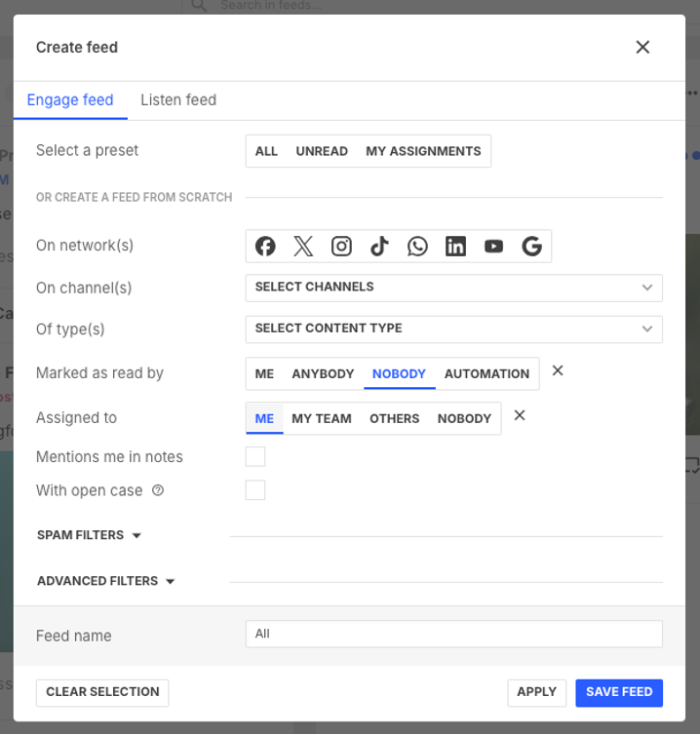This screenshot has height=735, width=700.
Task: Click the CLEAR SELECTION button
Action: pos(102,692)
